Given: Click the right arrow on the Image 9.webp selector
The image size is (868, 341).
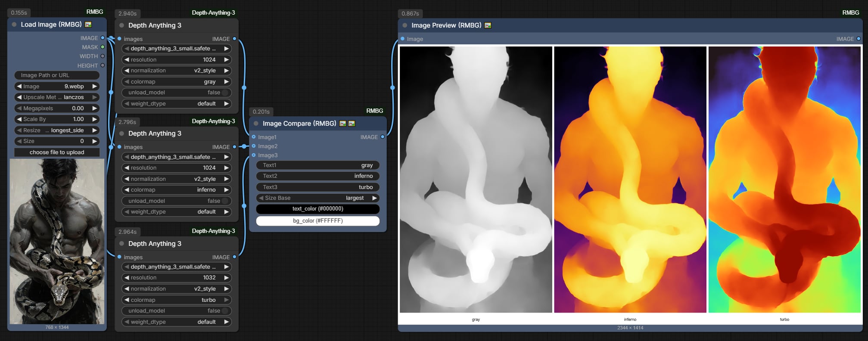Looking at the screenshot, I should click(94, 87).
